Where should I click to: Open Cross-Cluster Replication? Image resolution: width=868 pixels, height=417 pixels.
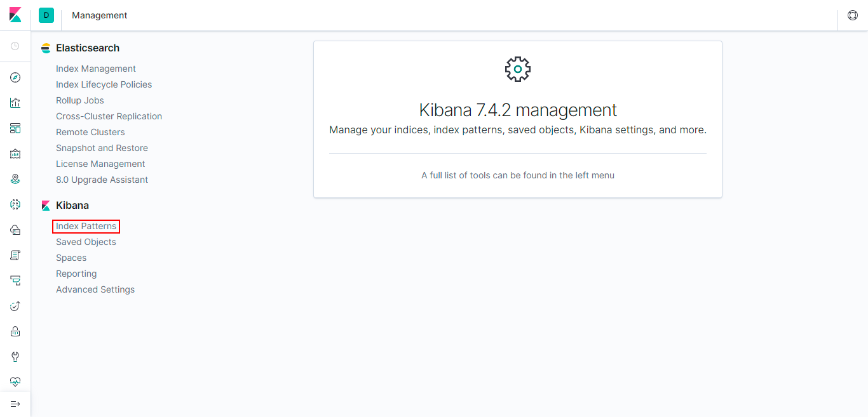coord(109,116)
